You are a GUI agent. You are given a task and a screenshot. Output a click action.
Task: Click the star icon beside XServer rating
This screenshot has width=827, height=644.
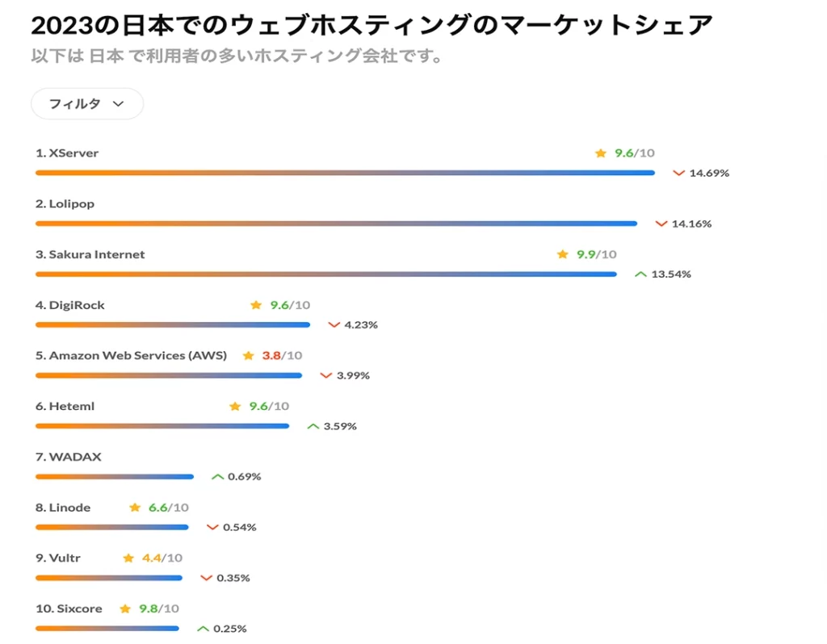[x=600, y=153]
